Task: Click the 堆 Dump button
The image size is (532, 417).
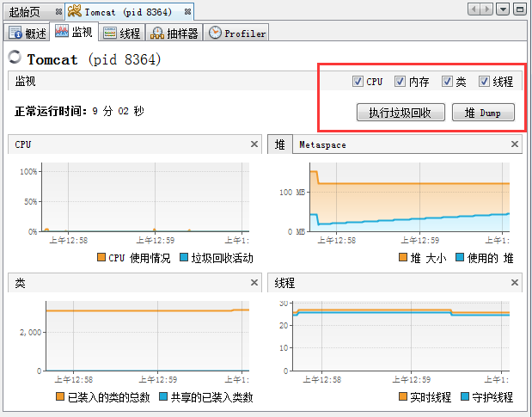Action: pyautogui.click(x=482, y=113)
